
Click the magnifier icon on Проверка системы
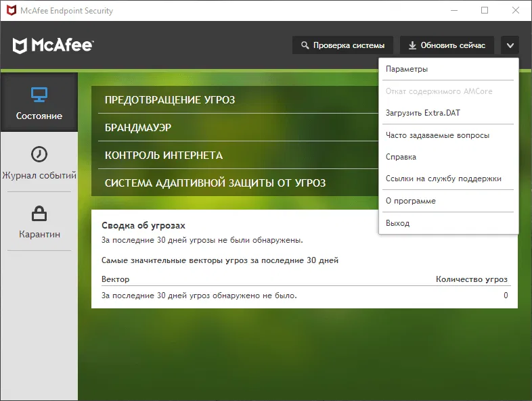(x=305, y=45)
